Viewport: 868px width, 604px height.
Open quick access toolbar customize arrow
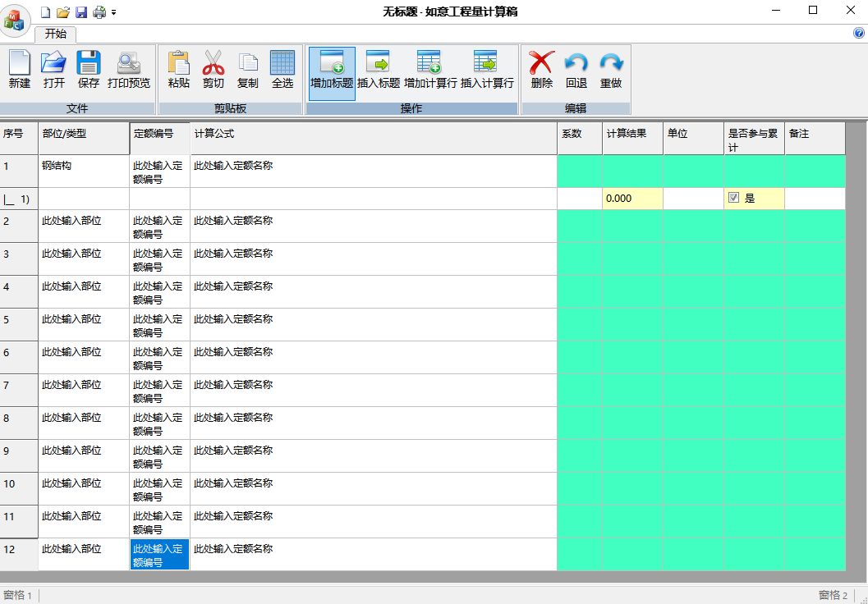(x=113, y=12)
